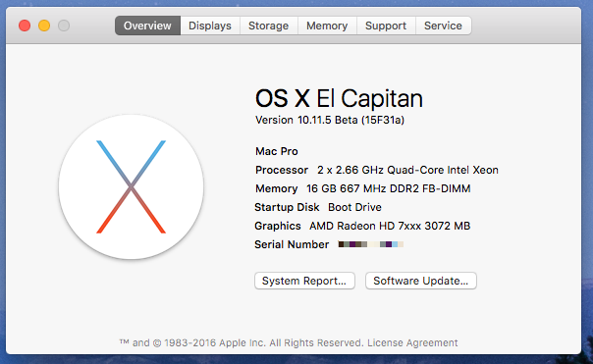Image resolution: width=593 pixels, height=364 pixels.
Task: Minimize the window with yellow button
Action: (44, 26)
